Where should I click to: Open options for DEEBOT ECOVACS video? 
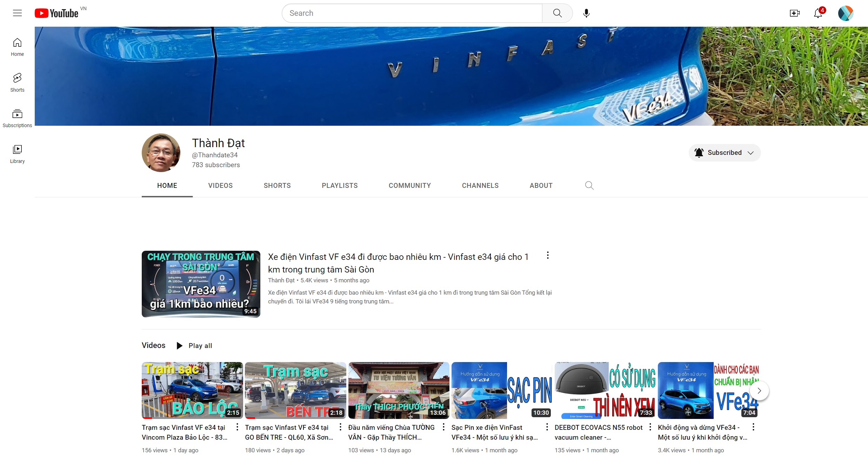(x=650, y=427)
